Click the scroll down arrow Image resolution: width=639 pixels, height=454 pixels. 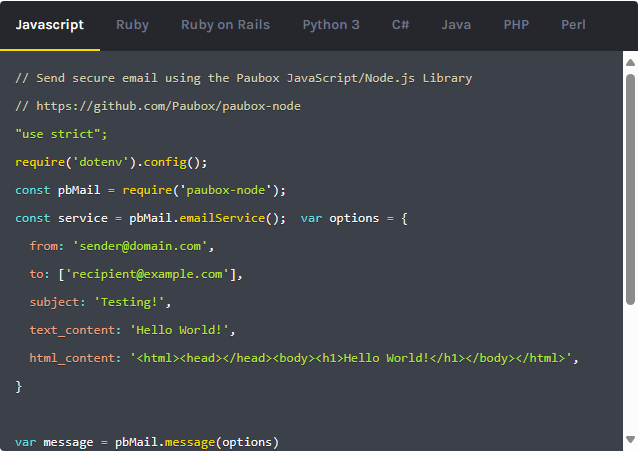pyautogui.click(x=630, y=439)
